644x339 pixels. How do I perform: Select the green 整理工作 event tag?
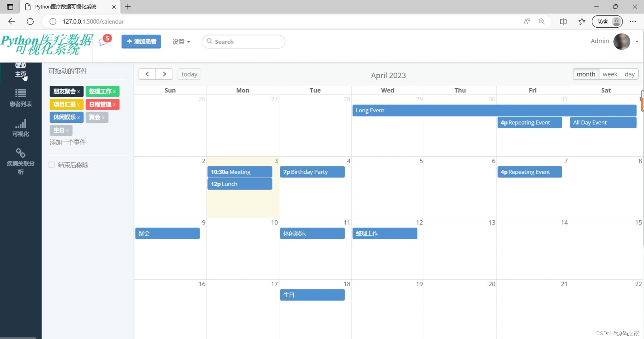pyautogui.click(x=100, y=91)
